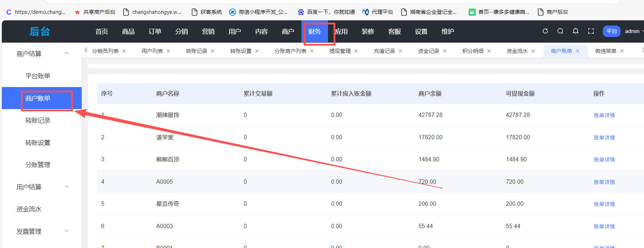Open 账单详情 for 熊熊百货
The height and width of the screenshot is (248, 644).
click(604, 160)
